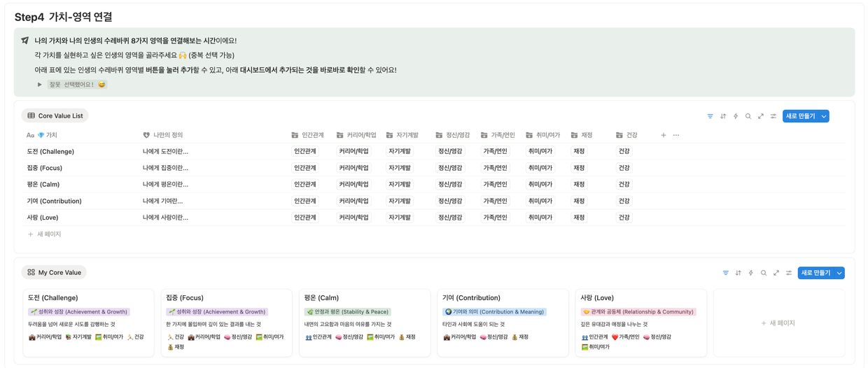Open filter in Core Value List toolbar
Screen dimensions: 868x368
click(x=710, y=116)
